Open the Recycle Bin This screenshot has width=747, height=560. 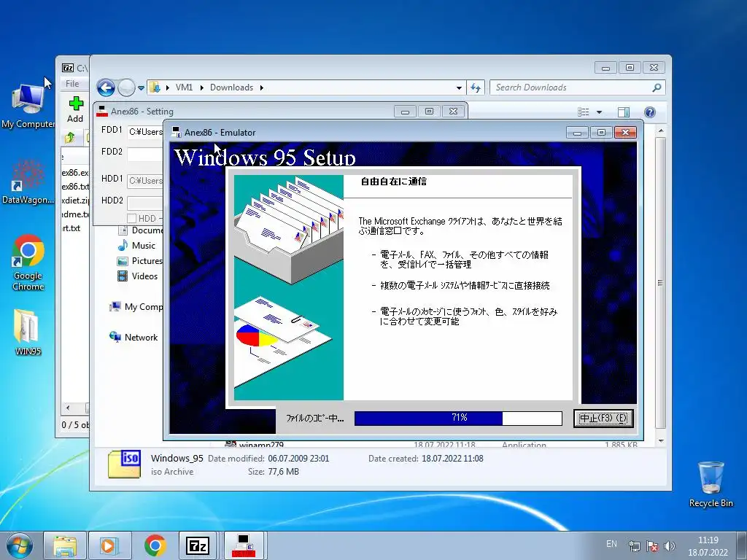(x=711, y=484)
